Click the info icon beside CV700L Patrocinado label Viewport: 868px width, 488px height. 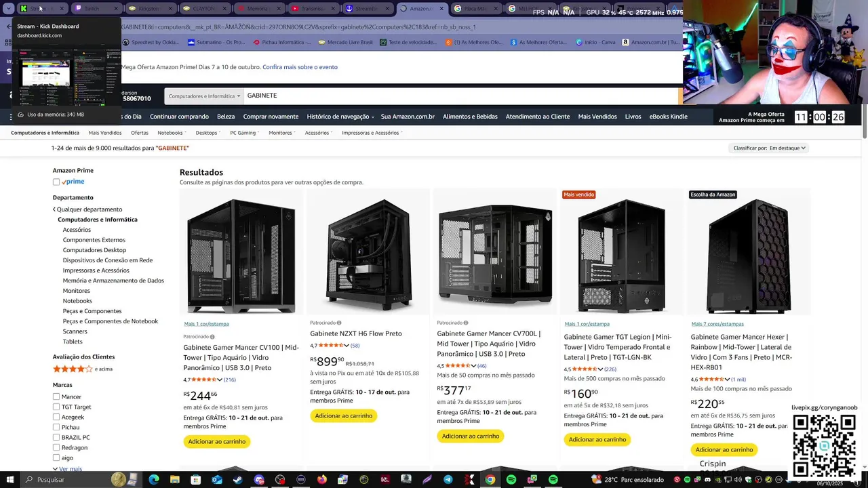(466, 323)
